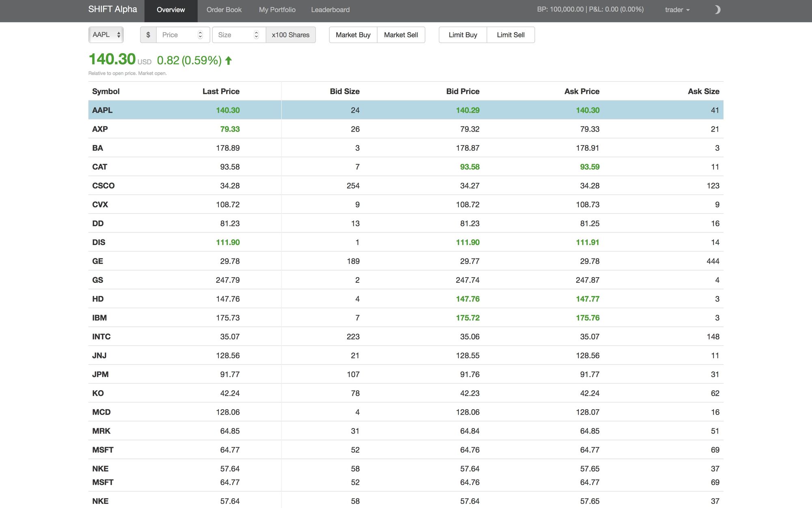Select the CSCO row symbol
The image size is (812, 508).
point(104,186)
